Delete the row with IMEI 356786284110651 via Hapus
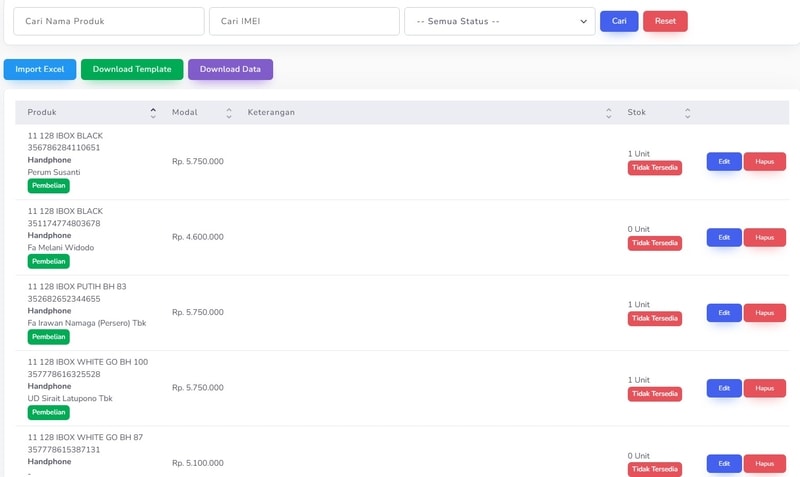The image size is (800, 477). pyautogui.click(x=764, y=162)
